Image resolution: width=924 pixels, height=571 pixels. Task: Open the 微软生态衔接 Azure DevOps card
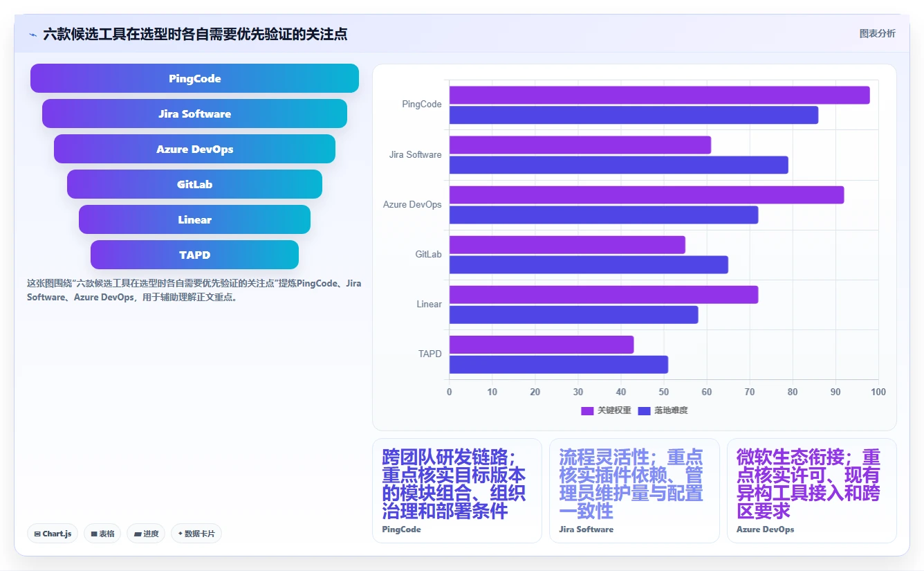pos(812,491)
